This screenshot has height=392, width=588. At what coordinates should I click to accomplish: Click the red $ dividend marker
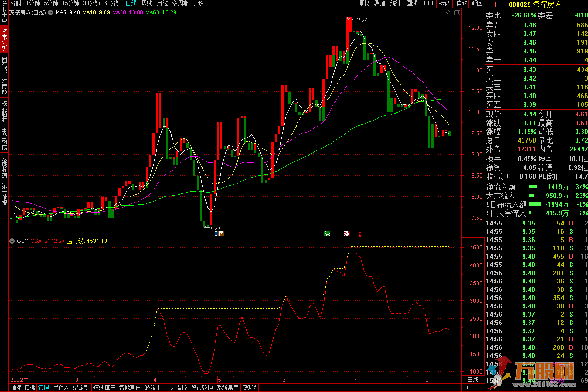360,234
